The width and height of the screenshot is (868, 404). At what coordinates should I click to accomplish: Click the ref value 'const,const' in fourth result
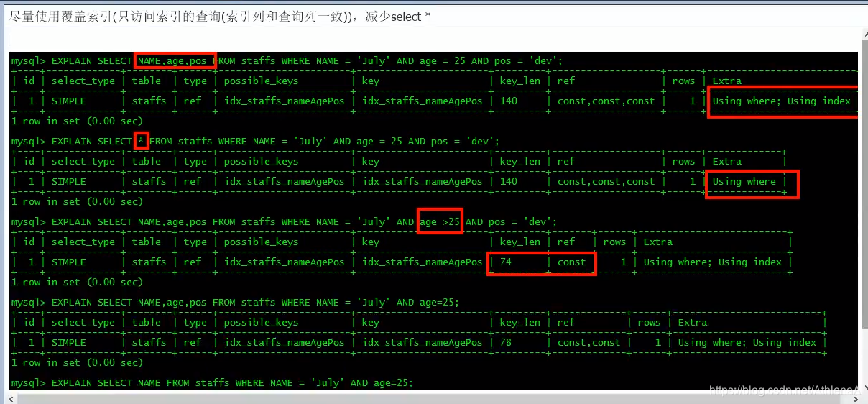point(588,343)
